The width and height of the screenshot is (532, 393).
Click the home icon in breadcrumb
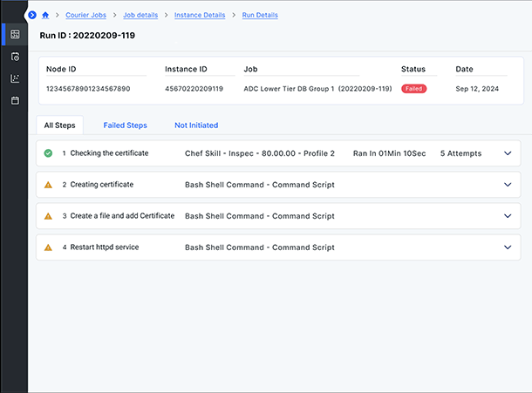click(x=45, y=15)
